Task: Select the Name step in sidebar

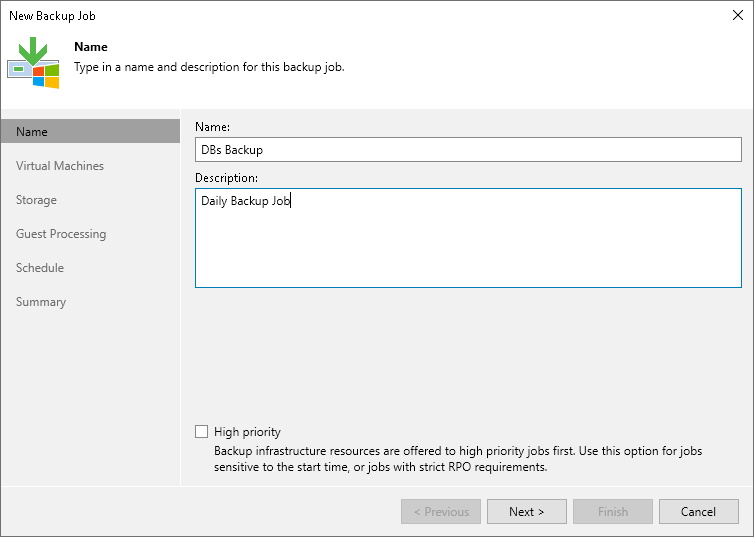Action: (x=90, y=132)
